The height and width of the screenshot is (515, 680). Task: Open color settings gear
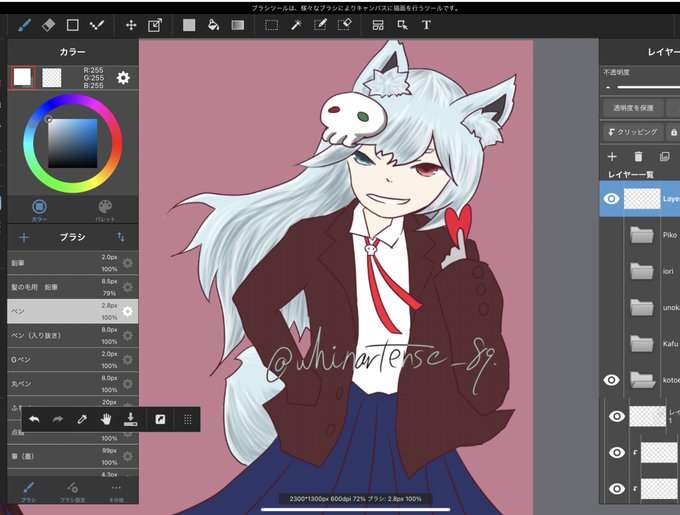[x=123, y=78]
